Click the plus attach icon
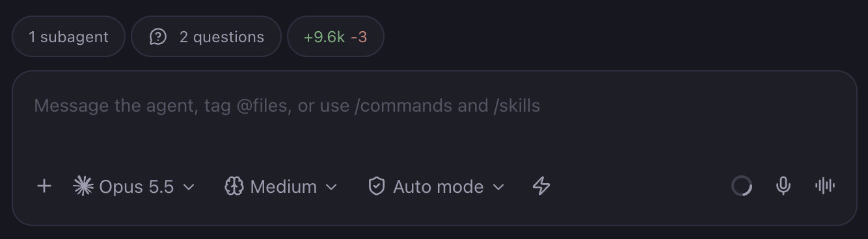Screen dimensions: 868x239 click(44, 186)
